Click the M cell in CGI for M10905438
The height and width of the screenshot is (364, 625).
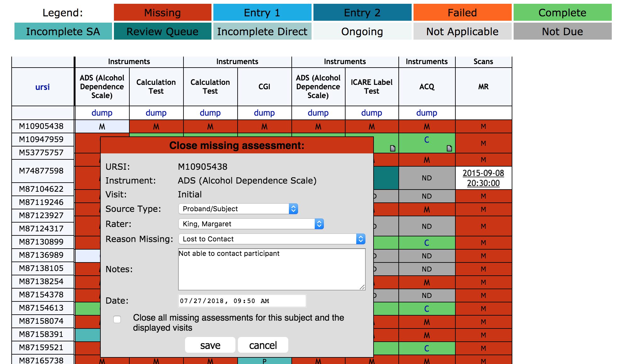[x=264, y=126]
